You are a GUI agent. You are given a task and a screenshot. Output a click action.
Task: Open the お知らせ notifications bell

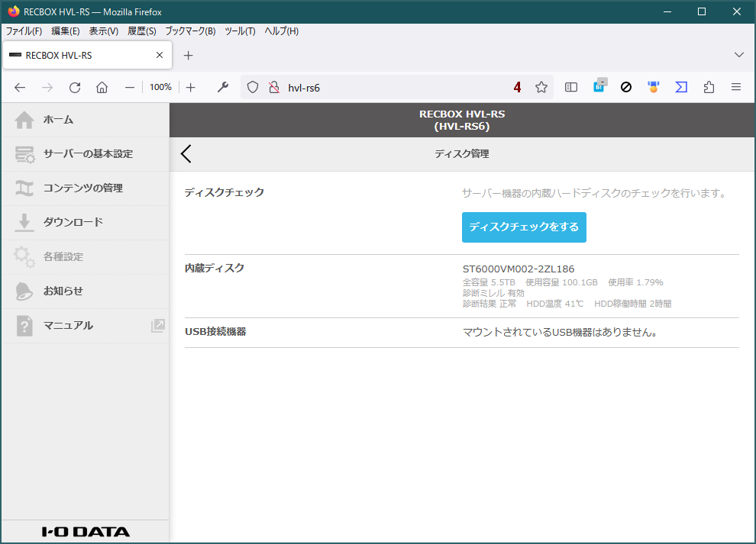click(x=61, y=291)
